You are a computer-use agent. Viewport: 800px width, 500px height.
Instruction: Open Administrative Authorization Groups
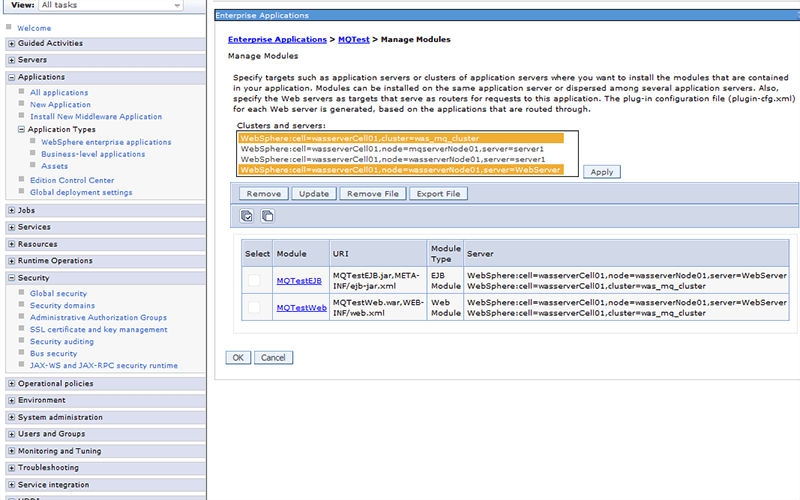click(x=98, y=317)
